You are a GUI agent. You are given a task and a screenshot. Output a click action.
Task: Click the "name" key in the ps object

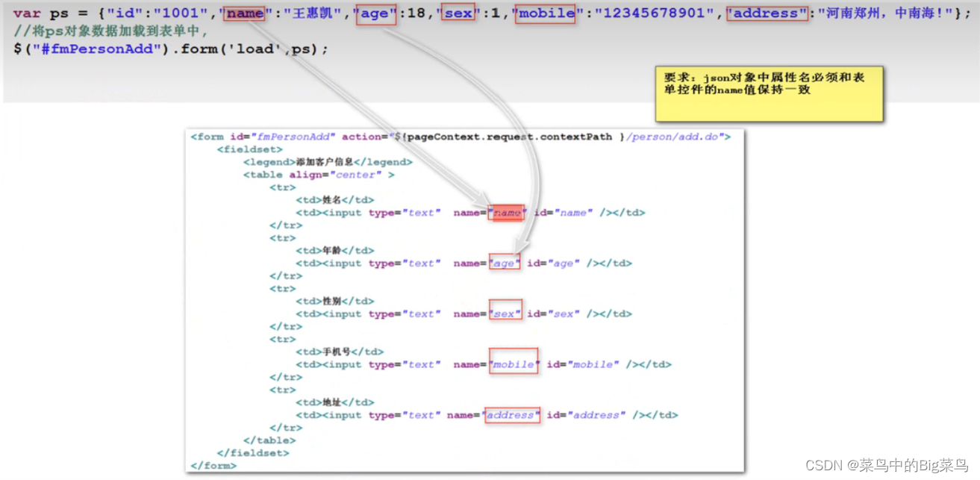[x=246, y=13]
